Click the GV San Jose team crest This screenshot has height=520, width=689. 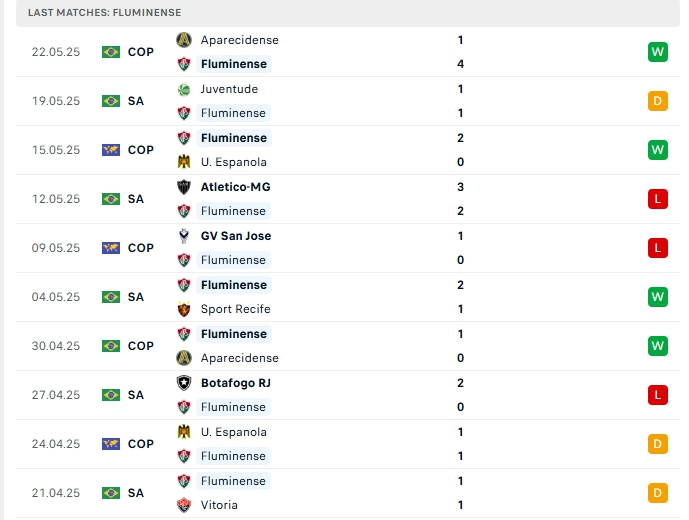[x=183, y=236]
